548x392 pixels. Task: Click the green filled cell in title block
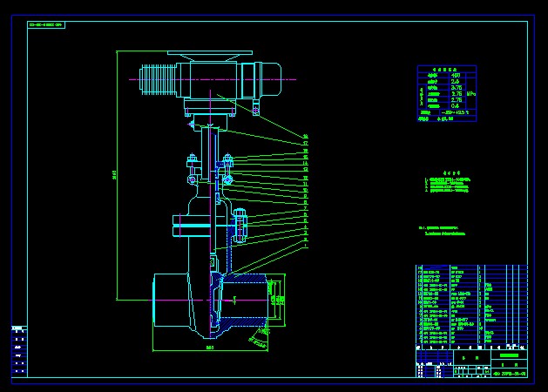pyautogui.click(x=509, y=355)
